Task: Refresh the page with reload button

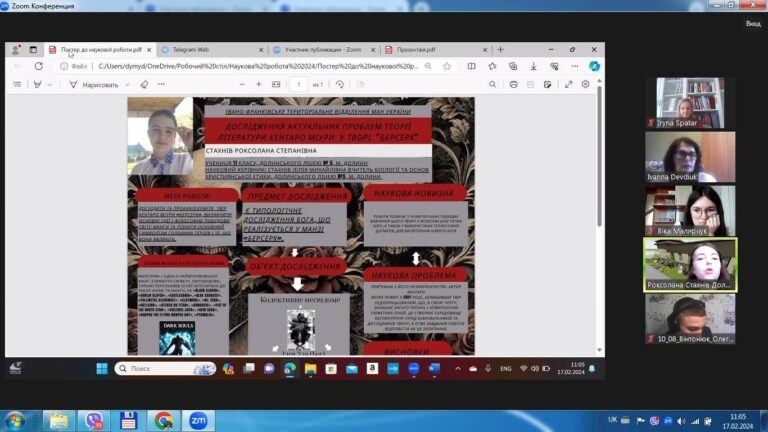Action: click(39, 66)
